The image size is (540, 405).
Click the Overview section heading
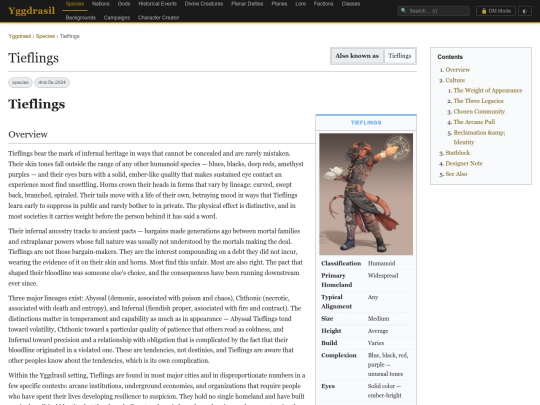pos(28,134)
